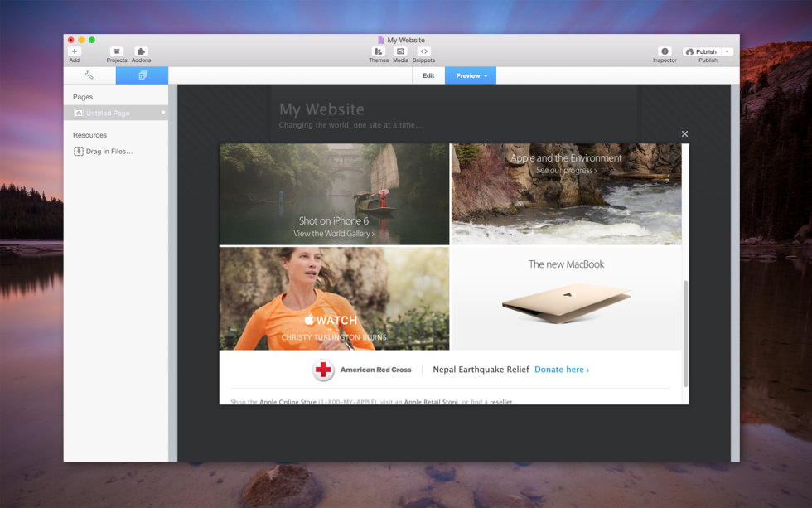Click the preview vertical scrollbar thumb
The width and height of the screenshot is (812, 508).
pyautogui.click(x=686, y=333)
